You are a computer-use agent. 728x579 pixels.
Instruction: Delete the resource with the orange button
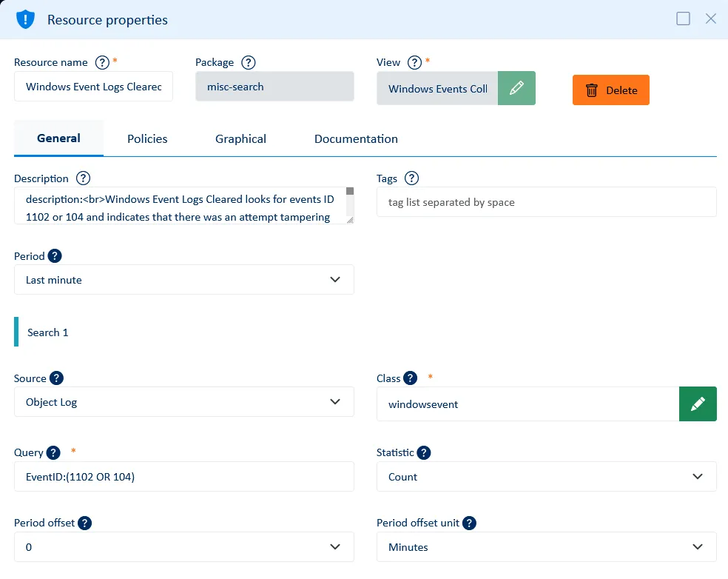click(x=610, y=90)
